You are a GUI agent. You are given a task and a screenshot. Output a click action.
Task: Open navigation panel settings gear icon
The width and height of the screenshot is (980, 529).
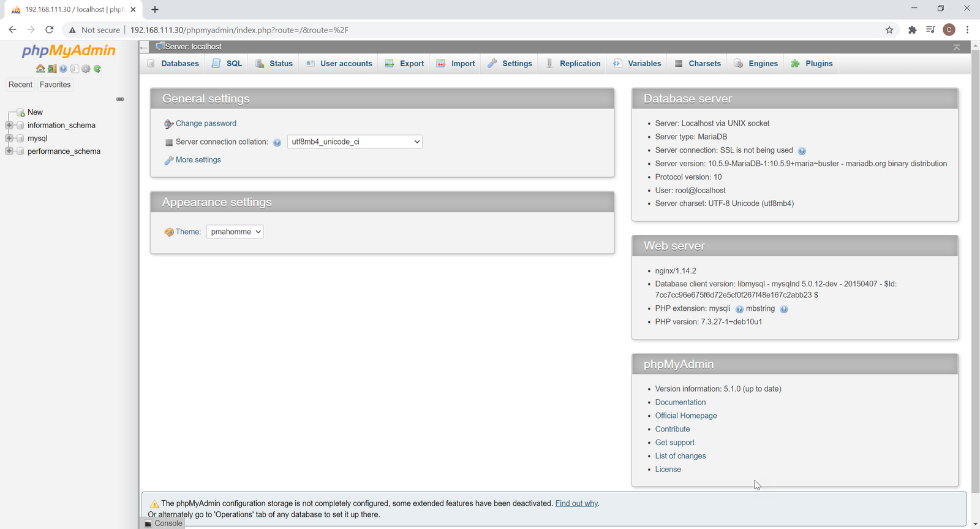point(86,69)
